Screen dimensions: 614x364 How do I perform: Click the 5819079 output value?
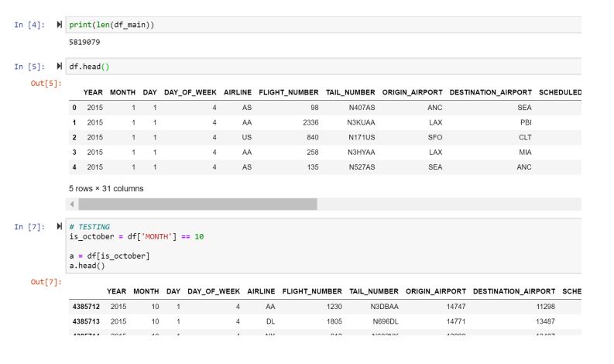84,42
